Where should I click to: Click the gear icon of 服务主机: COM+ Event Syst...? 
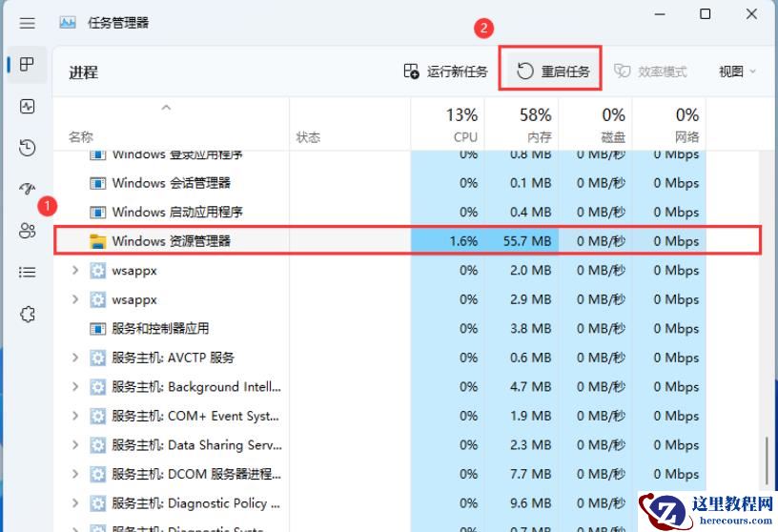click(98, 416)
